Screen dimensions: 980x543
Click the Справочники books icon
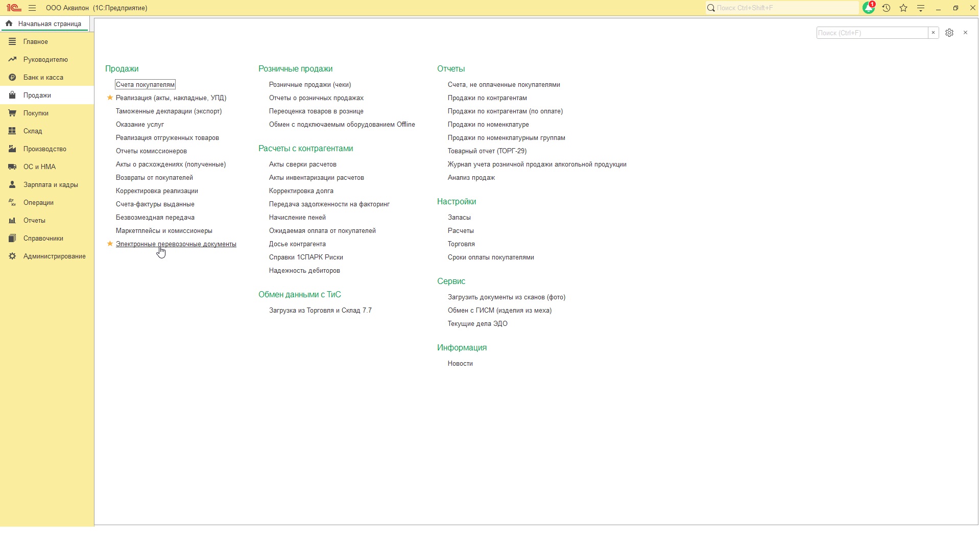(12, 238)
